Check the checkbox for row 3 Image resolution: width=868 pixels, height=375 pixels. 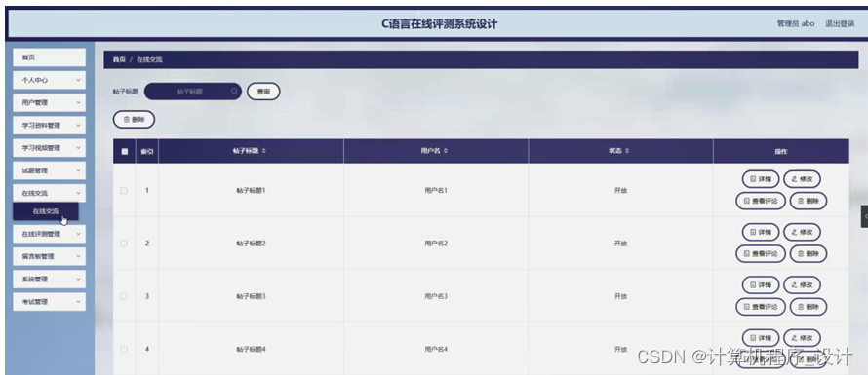click(124, 296)
